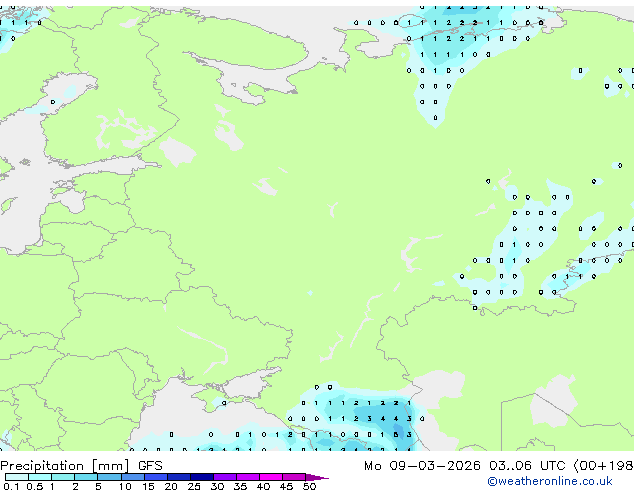Screen dimensions: 634x490
Task: Click the 'Mo 09-03-2026' date text
Action: [x=422, y=466]
